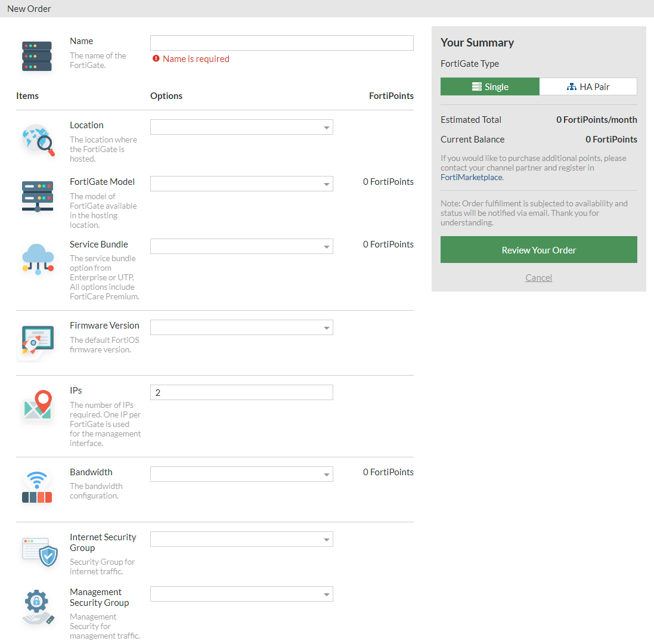This screenshot has width=654, height=644.
Task: Expand the Service Bundle dropdown
Action: pyautogui.click(x=241, y=246)
